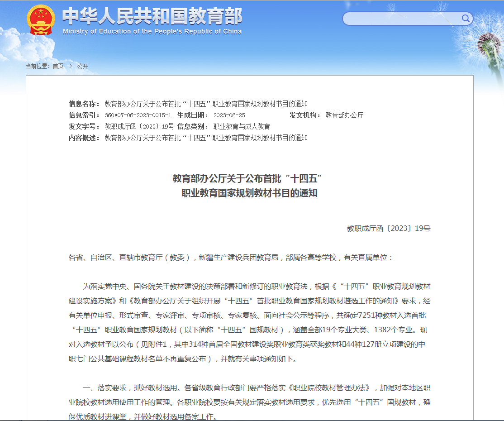This screenshot has height=421, width=504.
Task: Open the 公开 breadcrumb link
Action: (82, 66)
